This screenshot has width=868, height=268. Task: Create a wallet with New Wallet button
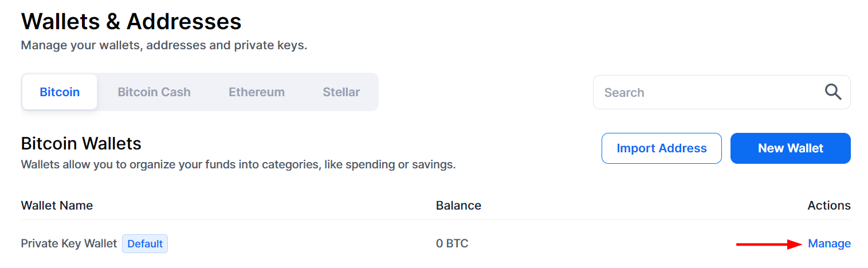[x=790, y=148]
